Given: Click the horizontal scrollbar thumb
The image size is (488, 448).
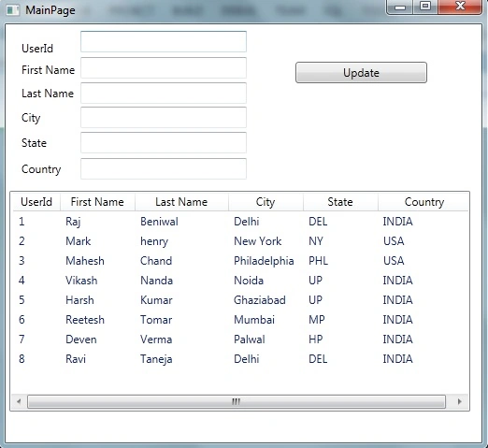Looking at the screenshot, I should coord(237,401).
